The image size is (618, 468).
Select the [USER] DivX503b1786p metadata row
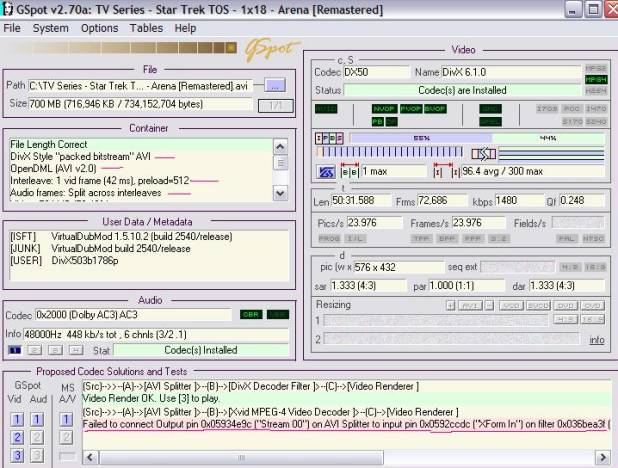64,261
